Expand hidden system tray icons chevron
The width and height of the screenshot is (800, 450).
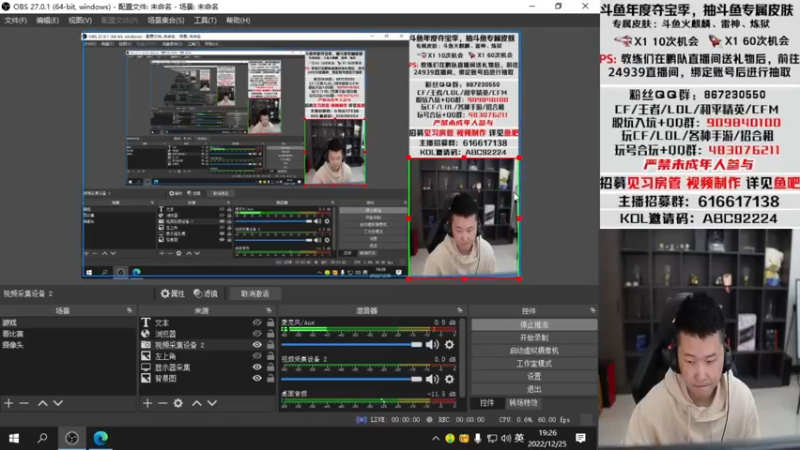coord(435,438)
